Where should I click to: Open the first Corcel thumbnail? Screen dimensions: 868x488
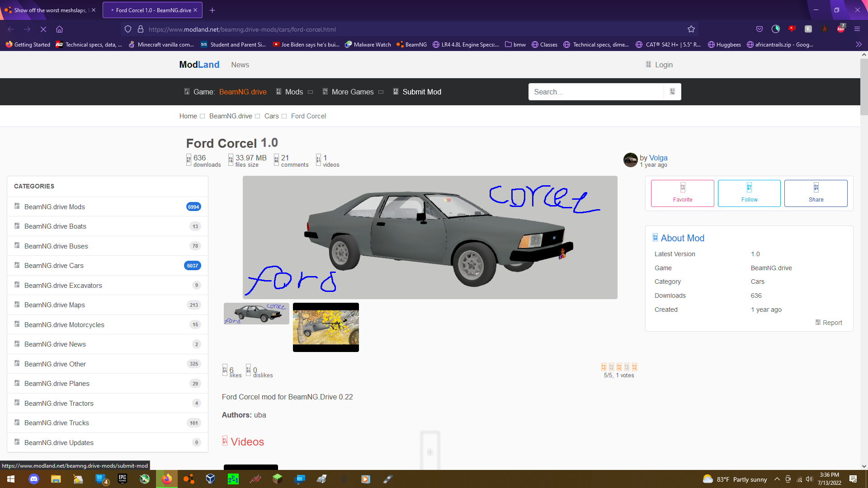pyautogui.click(x=256, y=314)
